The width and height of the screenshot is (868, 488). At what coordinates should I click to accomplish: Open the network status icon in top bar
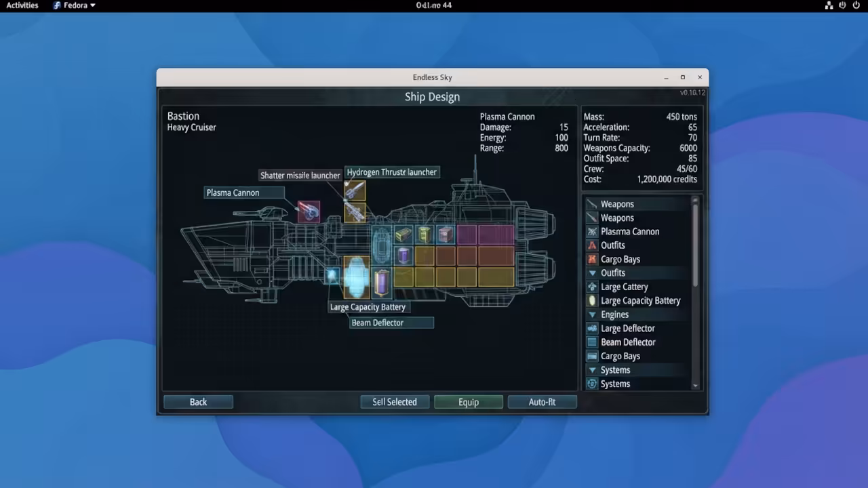click(x=829, y=5)
